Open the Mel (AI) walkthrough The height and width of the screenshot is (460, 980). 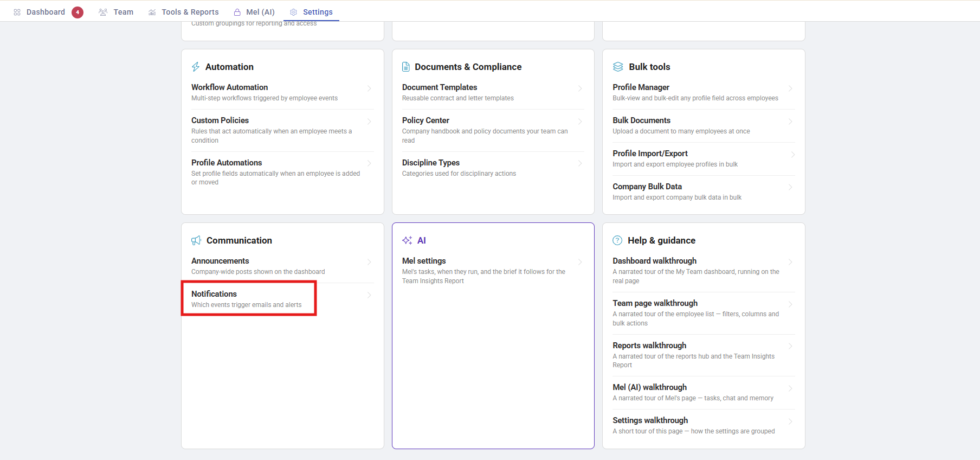(704, 393)
